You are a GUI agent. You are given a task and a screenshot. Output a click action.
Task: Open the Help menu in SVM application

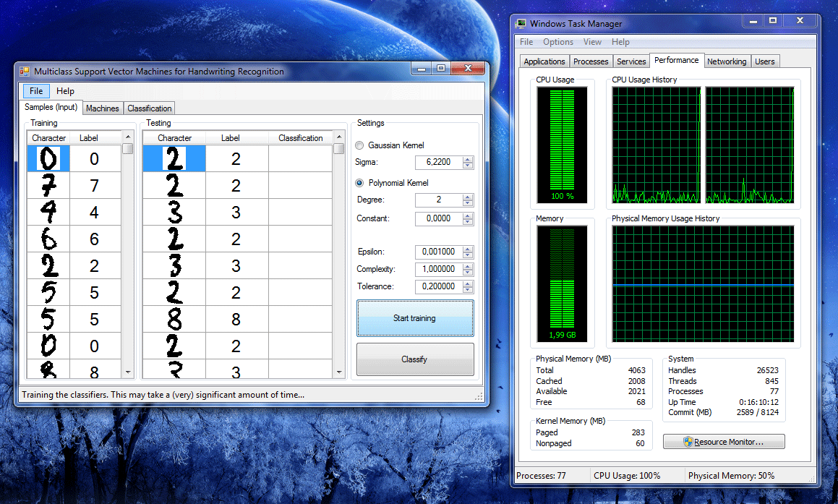[x=65, y=91]
